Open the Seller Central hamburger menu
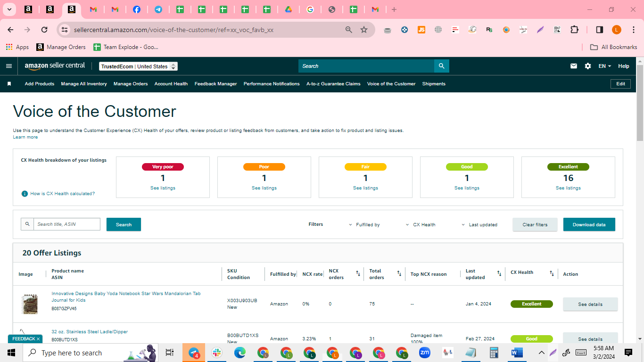 coord(8,66)
